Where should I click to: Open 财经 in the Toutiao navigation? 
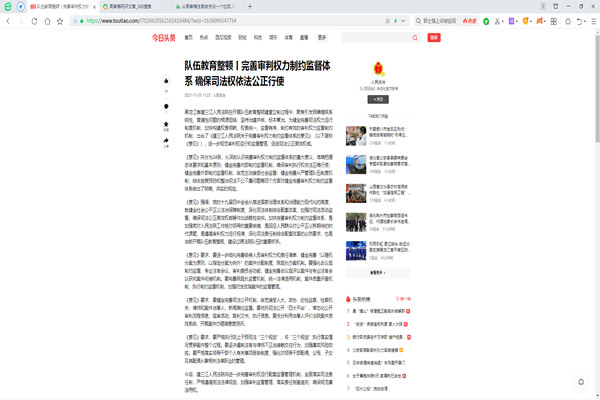pos(243,38)
